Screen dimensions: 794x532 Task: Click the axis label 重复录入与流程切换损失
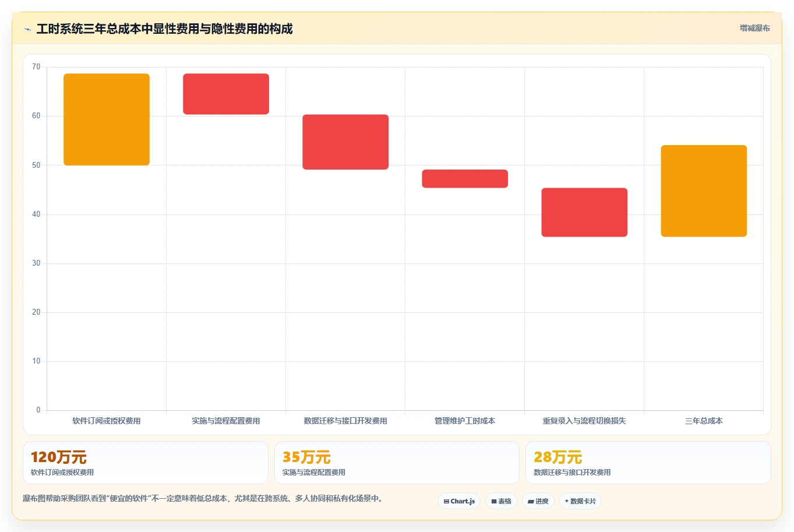[584, 421]
